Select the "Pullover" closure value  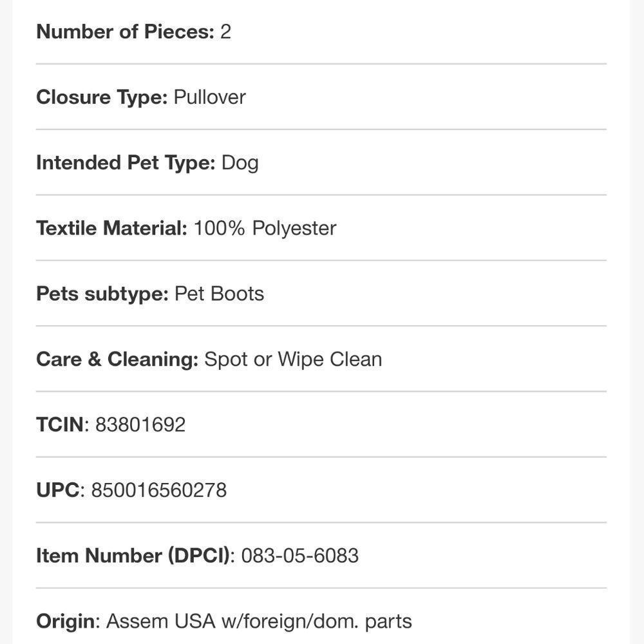210,97
